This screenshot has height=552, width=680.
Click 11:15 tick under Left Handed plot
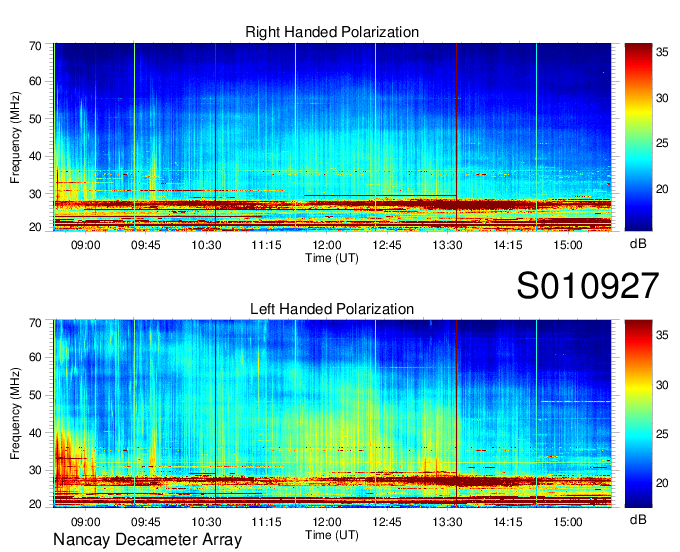coord(266,522)
